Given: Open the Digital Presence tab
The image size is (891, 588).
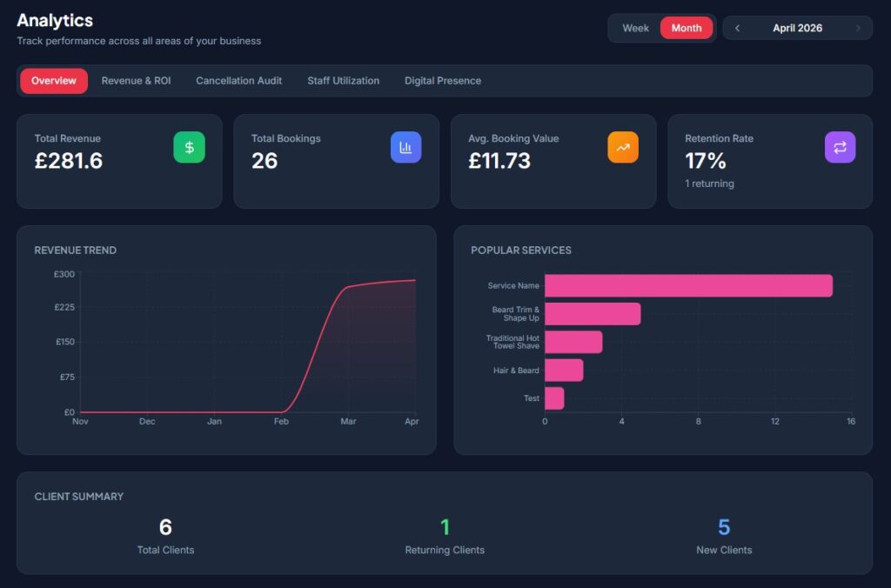Looking at the screenshot, I should pyautogui.click(x=443, y=81).
